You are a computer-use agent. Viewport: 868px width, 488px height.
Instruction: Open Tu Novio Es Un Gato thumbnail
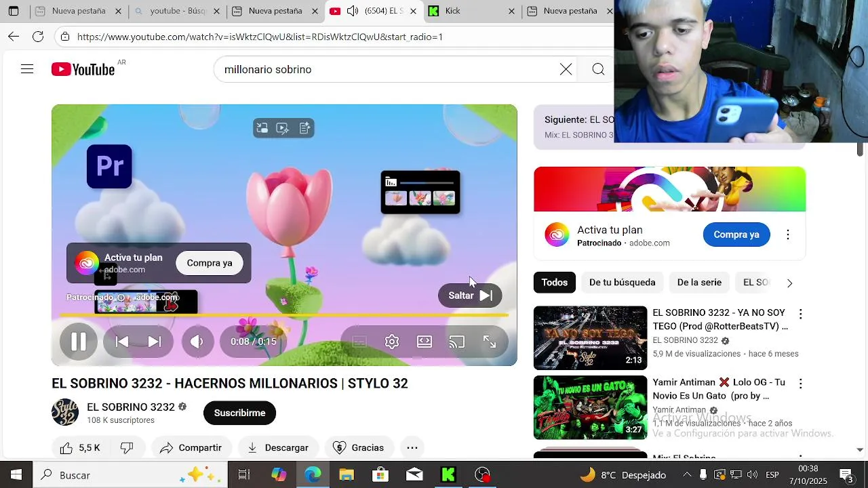[590, 407]
